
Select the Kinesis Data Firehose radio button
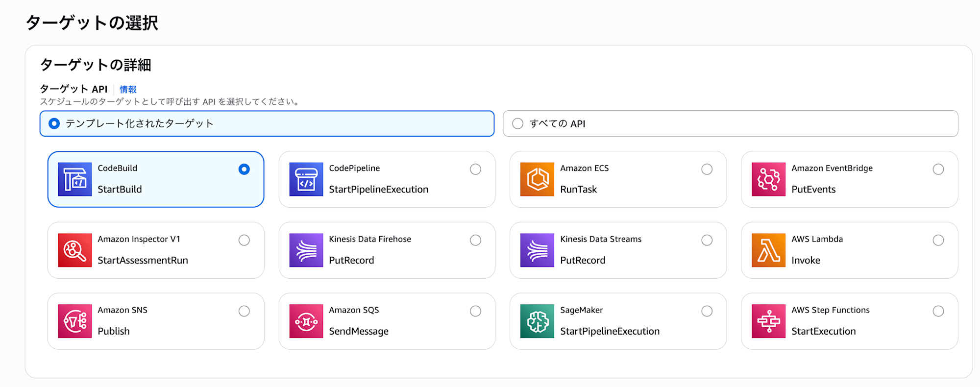pyautogui.click(x=475, y=240)
